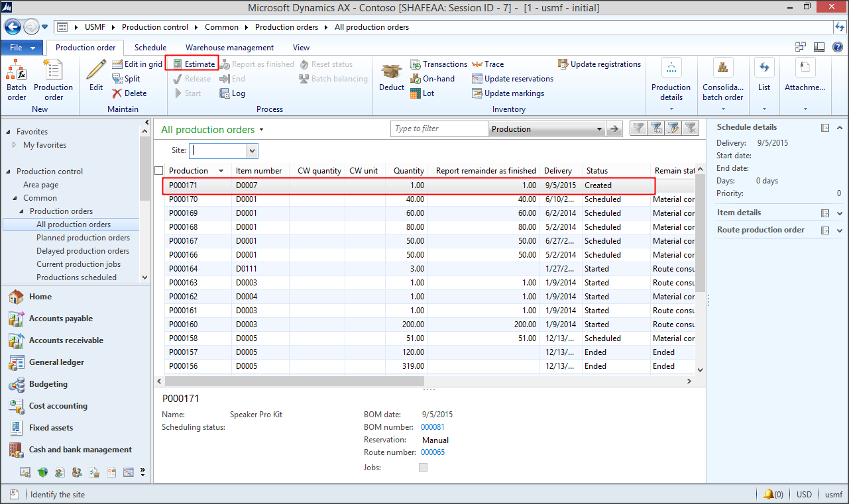Collapse Production orders tree node

[x=21, y=211]
